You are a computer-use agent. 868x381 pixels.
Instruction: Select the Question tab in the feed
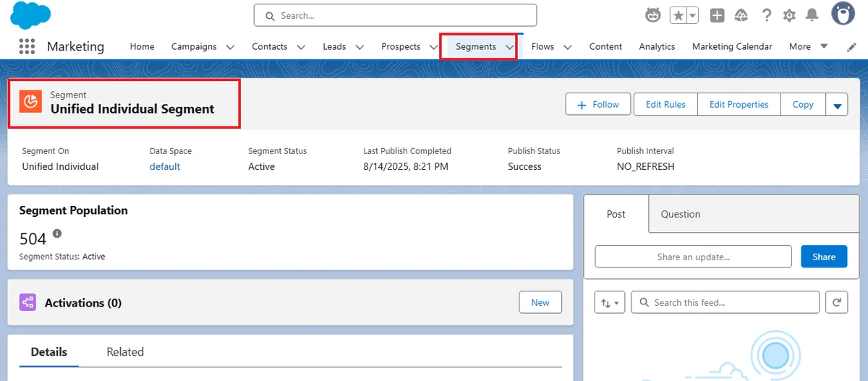click(681, 214)
